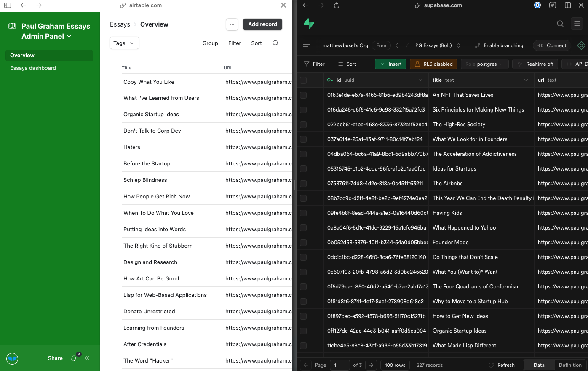
Task: Click the green diamond assistant icon
Action: click(x=581, y=45)
